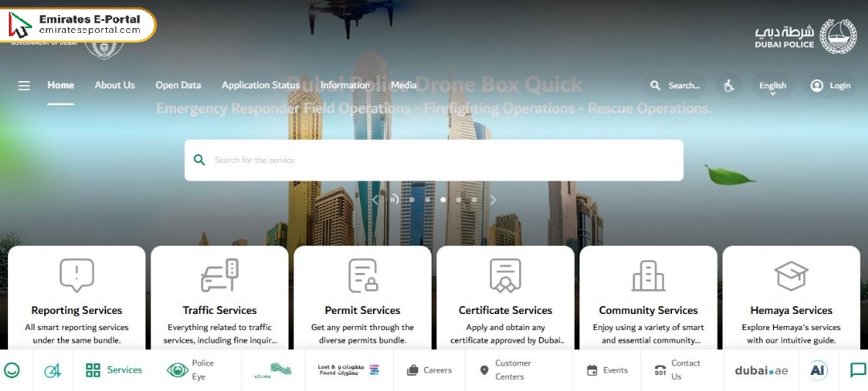Open the Careers link
The width and height of the screenshot is (868, 391).
[429, 370]
